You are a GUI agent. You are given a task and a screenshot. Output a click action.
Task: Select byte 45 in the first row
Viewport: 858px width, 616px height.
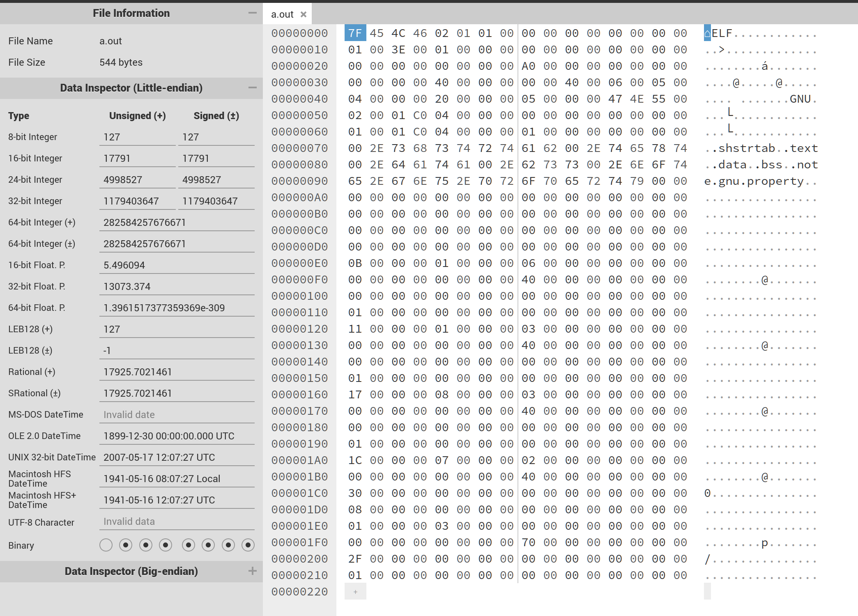pyautogui.click(x=377, y=33)
